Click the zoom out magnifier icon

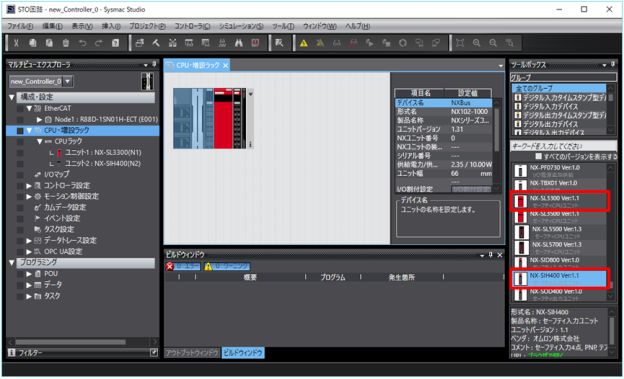click(493, 43)
